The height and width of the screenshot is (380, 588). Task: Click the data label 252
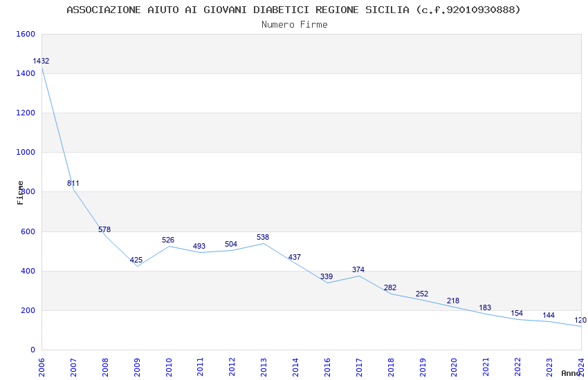pyautogui.click(x=422, y=294)
